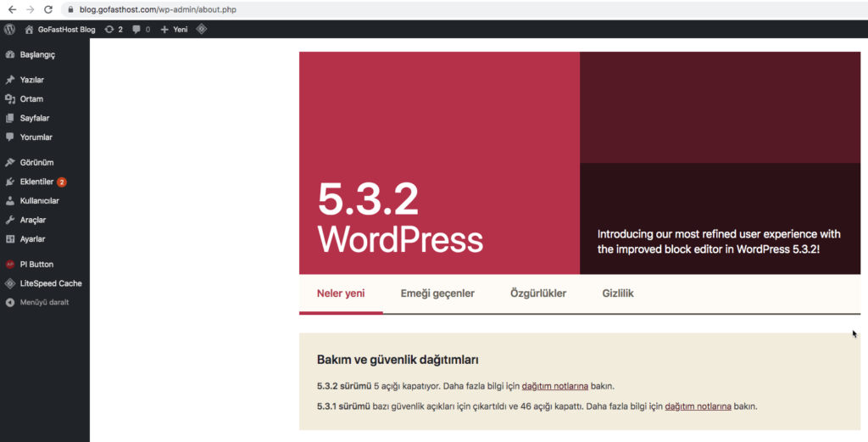
Task: Click the Kullanıcılar user icon
Action: coord(10,200)
